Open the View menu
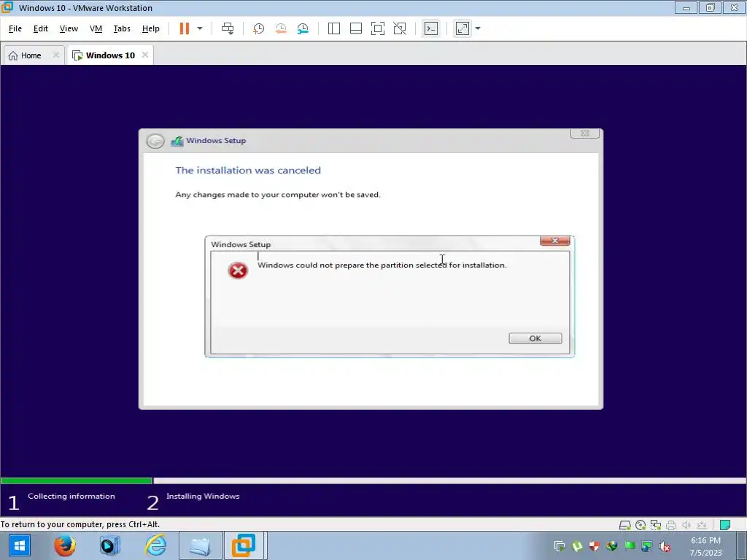The height and width of the screenshot is (560, 747). 69,28
